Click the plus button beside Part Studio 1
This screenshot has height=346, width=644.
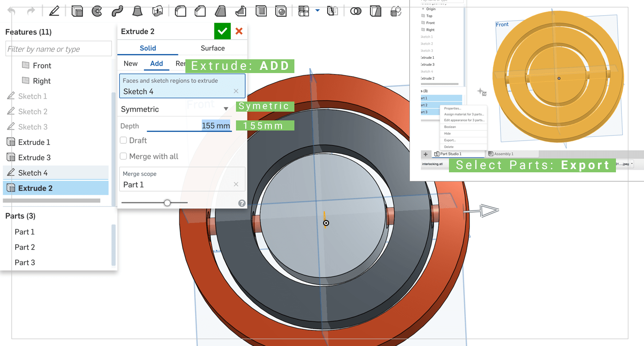(425, 154)
